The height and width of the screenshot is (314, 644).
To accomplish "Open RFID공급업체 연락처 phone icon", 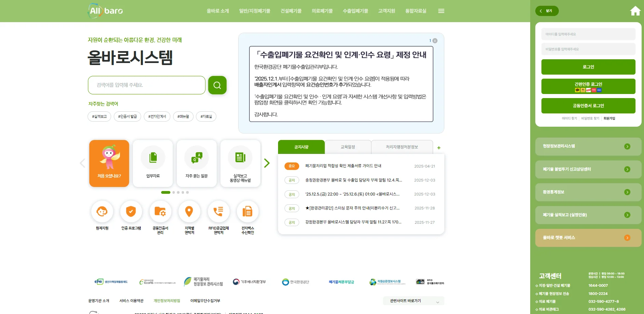I will pyautogui.click(x=218, y=211).
